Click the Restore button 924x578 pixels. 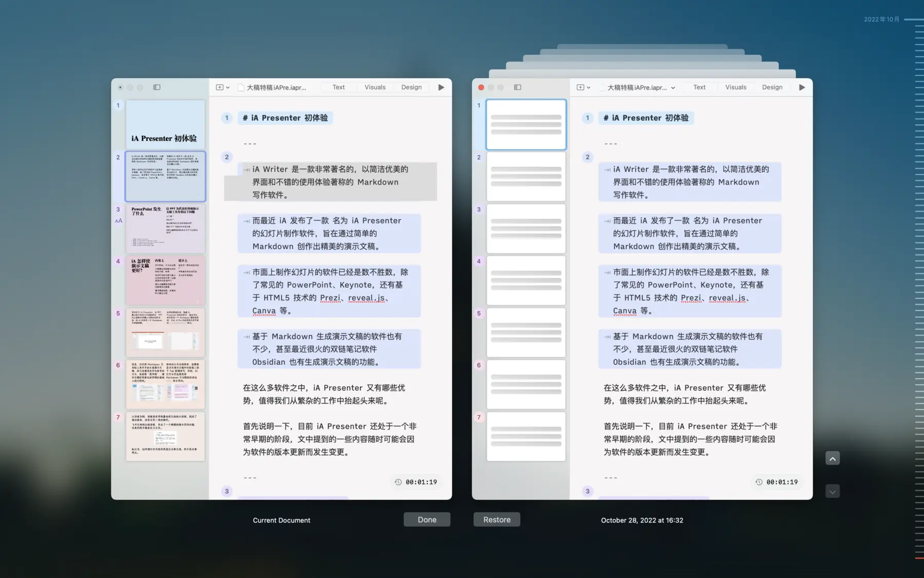(497, 519)
